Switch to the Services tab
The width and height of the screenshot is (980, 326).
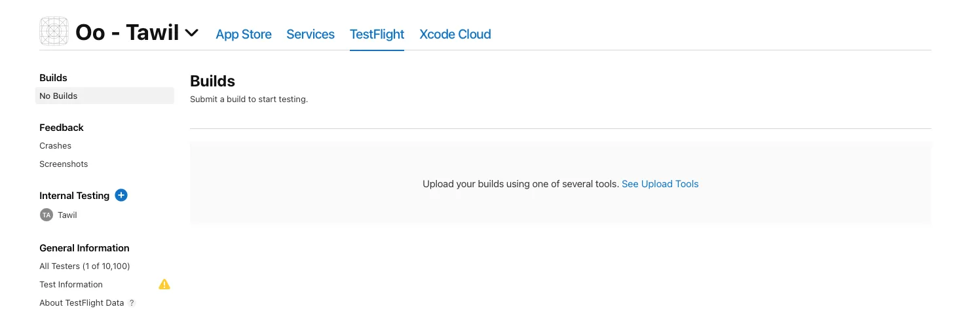pos(311,34)
